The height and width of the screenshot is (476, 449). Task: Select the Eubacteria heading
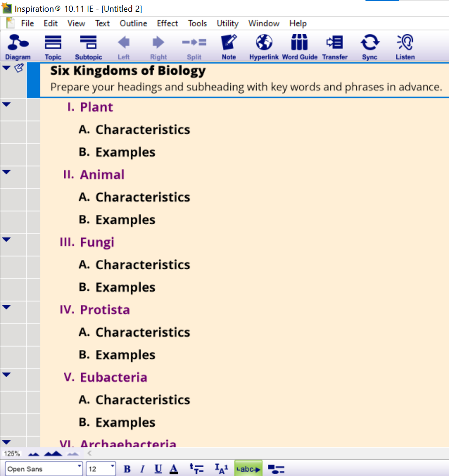pyautogui.click(x=114, y=378)
